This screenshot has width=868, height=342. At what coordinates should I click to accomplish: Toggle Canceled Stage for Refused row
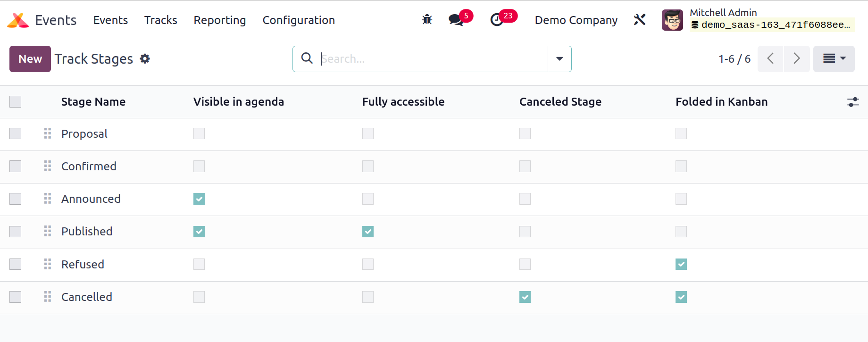point(525,264)
